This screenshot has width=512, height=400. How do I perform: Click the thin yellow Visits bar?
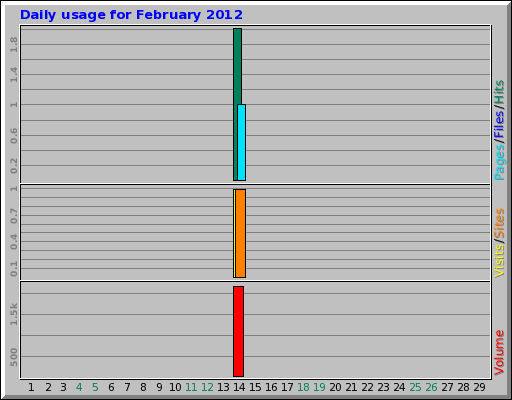pos(234,233)
